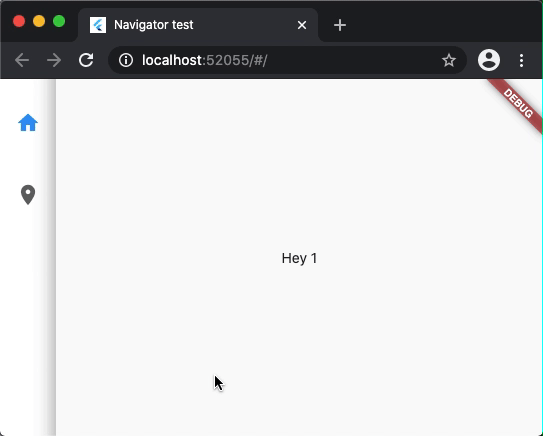Minimize window with yellow button
Screen dimensions: 543x436
[39, 21]
